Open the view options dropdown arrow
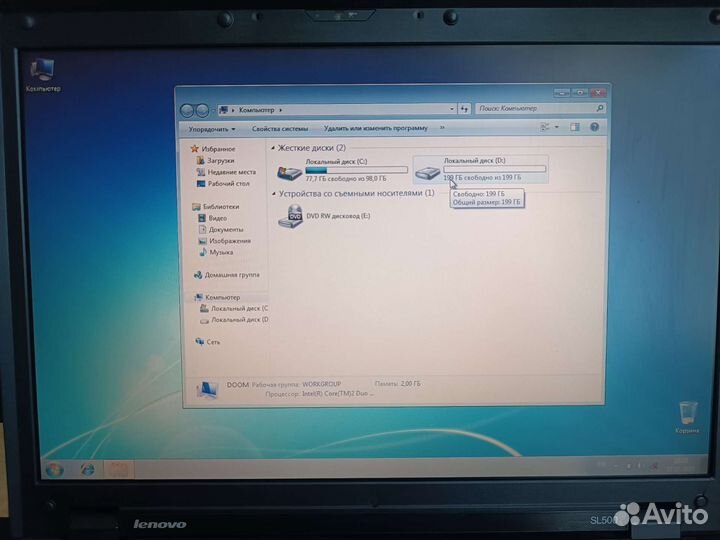The height and width of the screenshot is (540, 720). pyautogui.click(x=557, y=127)
